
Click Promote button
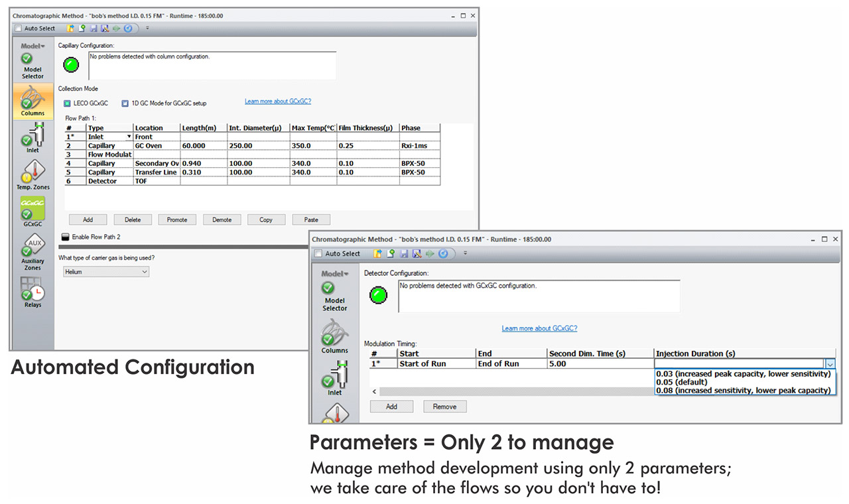(x=177, y=220)
